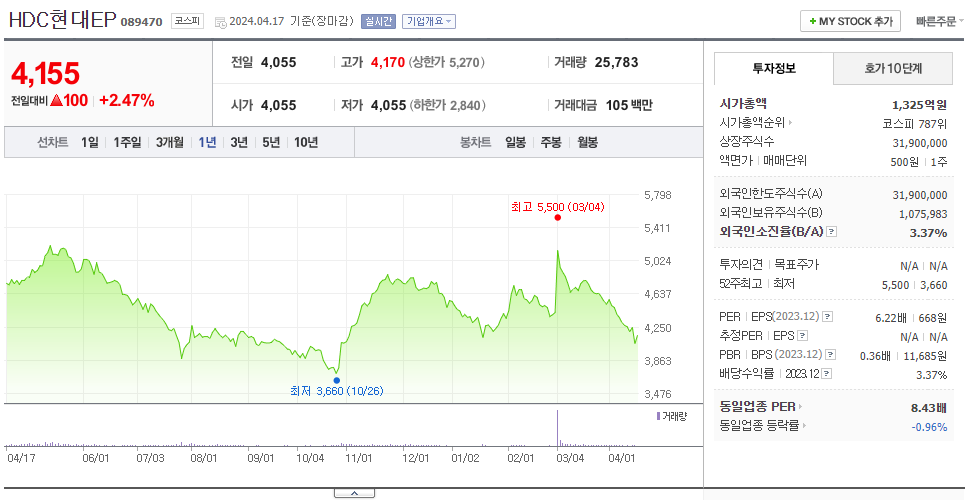Click the volume spike bar near 03/04
Image resolution: width=968 pixels, height=500 pixels.
[557, 428]
